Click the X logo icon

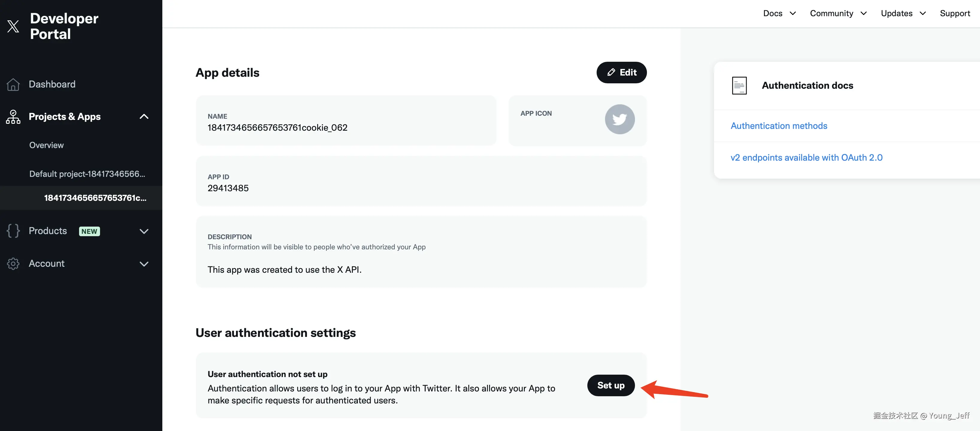click(x=13, y=26)
